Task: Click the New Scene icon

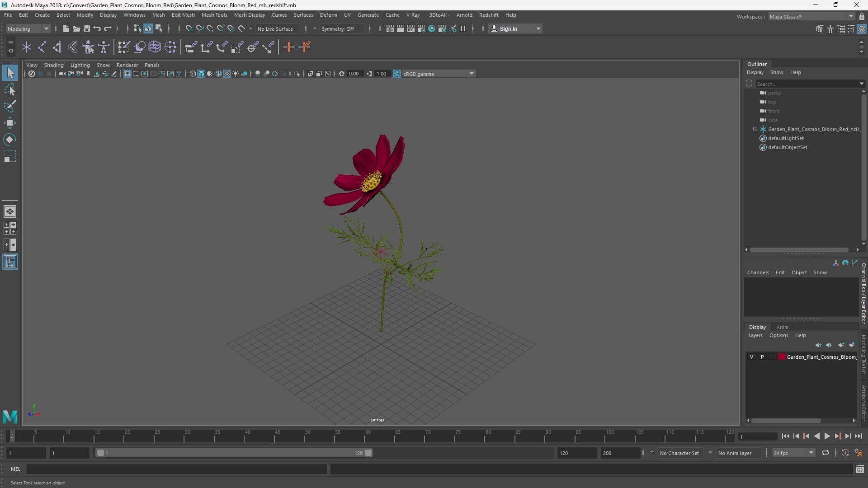Action: 66,28
